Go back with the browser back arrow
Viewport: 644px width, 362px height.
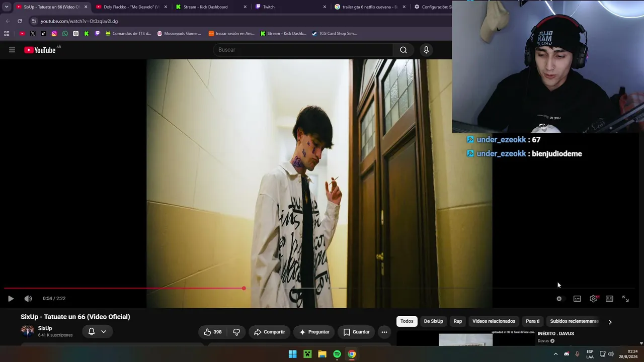8,21
